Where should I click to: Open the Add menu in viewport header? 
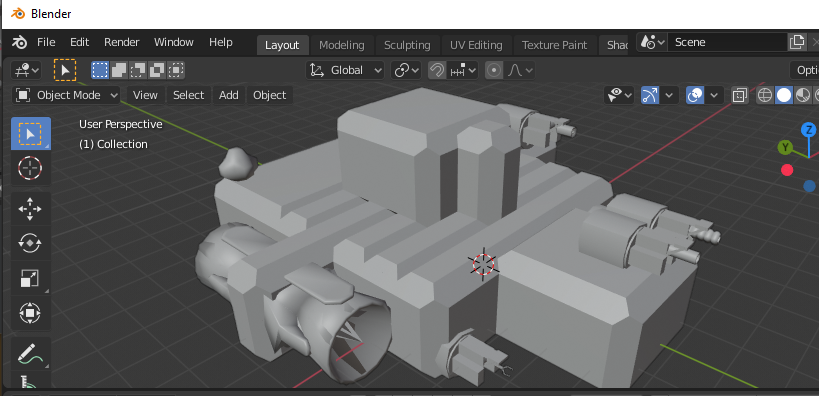click(229, 95)
